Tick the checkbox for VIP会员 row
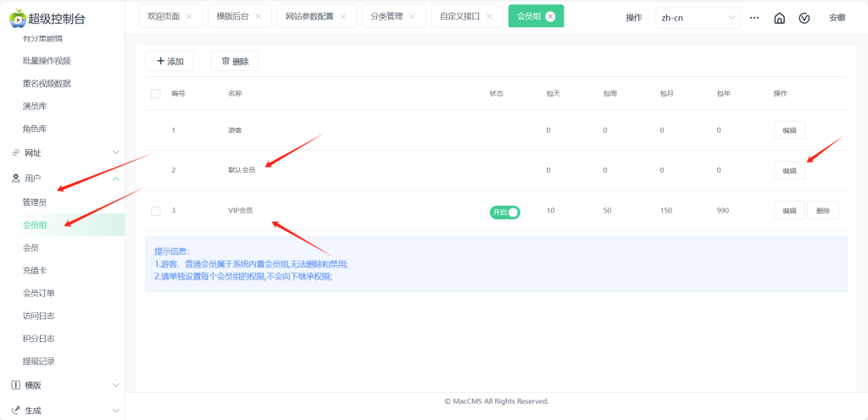The width and height of the screenshot is (868, 420). (x=156, y=211)
